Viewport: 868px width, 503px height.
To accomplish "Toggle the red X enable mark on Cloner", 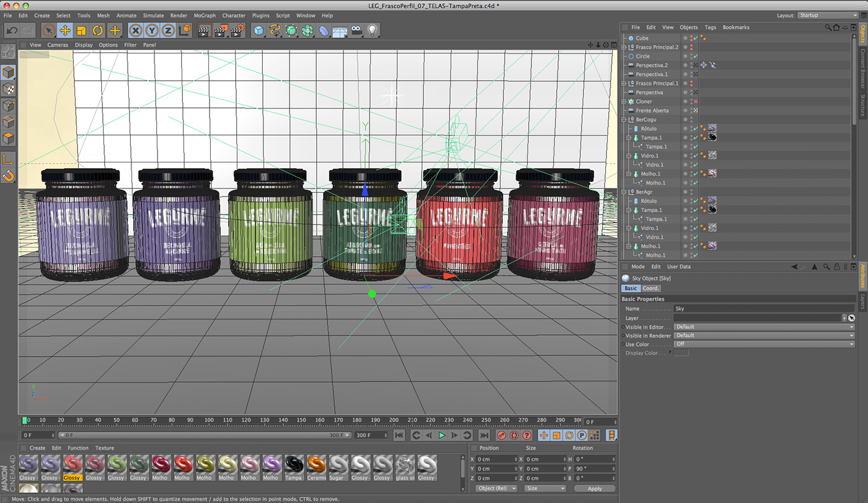I will [x=696, y=102].
